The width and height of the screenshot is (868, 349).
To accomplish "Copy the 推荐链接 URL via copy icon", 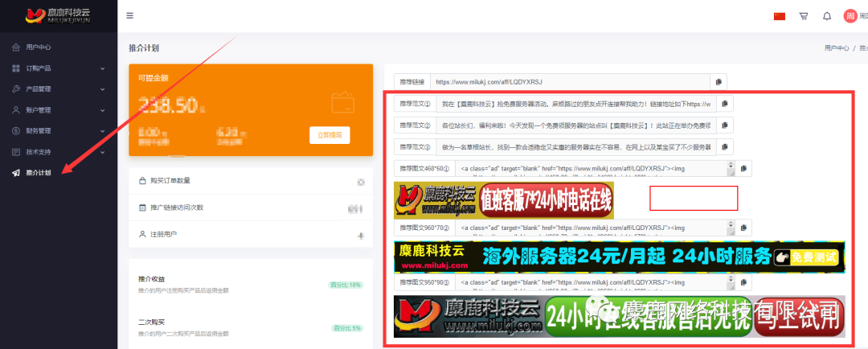I will [x=719, y=82].
